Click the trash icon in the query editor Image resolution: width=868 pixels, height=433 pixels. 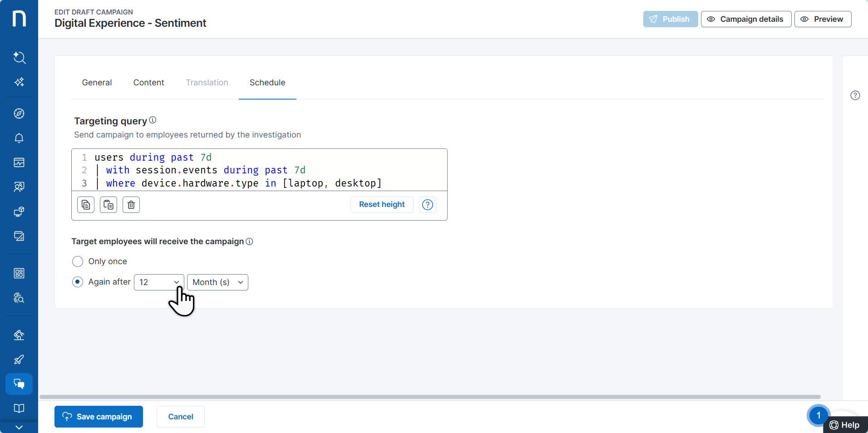(131, 205)
